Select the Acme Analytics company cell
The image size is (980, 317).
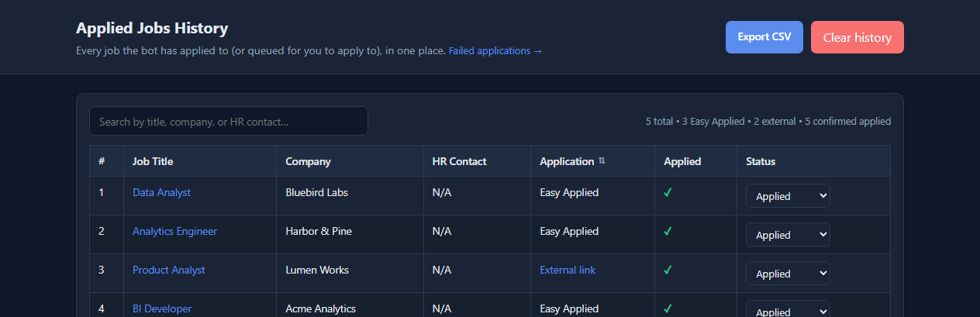pyautogui.click(x=350, y=305)
